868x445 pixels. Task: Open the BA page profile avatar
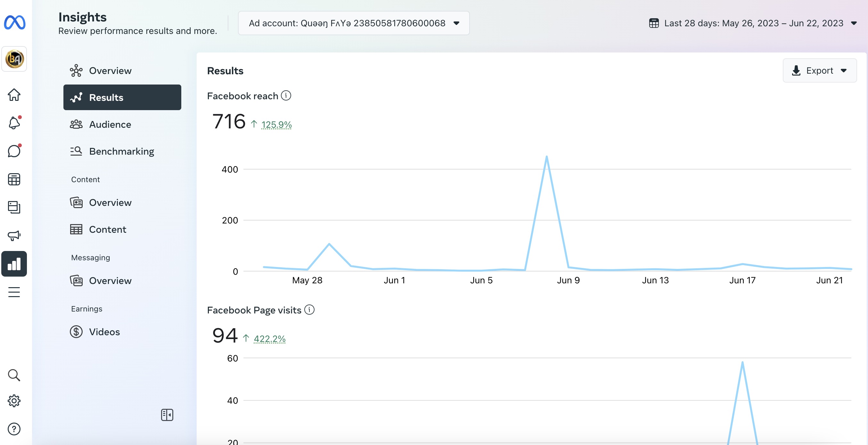[14, 59]
